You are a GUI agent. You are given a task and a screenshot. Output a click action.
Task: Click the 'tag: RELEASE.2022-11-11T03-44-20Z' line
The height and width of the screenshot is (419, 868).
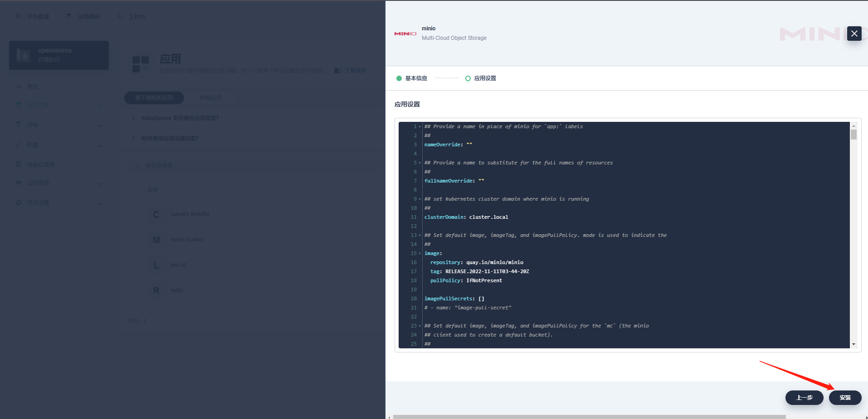pyautogui.click(x=480, y=272)
